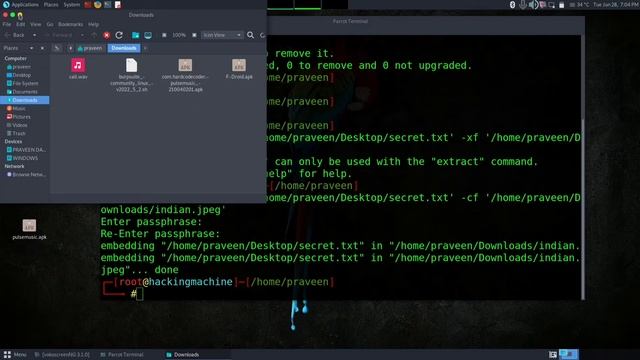Open Places menu in top panel
This screenshot has width=640, height=360.
51,4
